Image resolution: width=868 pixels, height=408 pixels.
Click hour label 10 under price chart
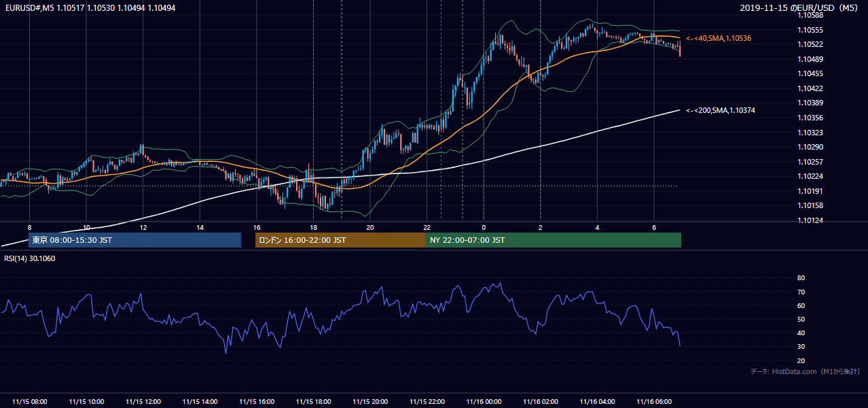(x=86, y=227)
